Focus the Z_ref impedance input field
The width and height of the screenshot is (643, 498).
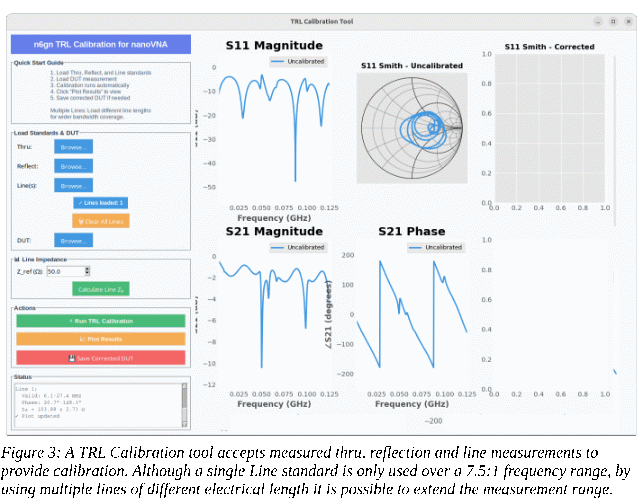click(65, 271)
